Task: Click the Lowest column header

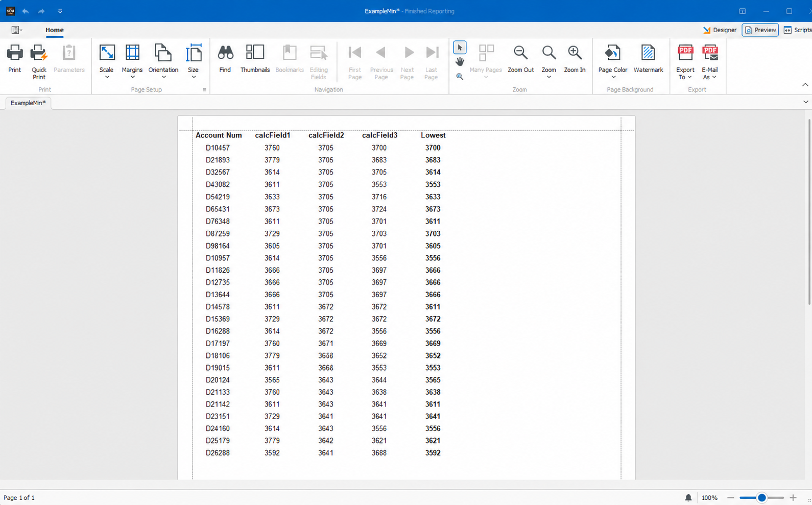Action: 433,135
